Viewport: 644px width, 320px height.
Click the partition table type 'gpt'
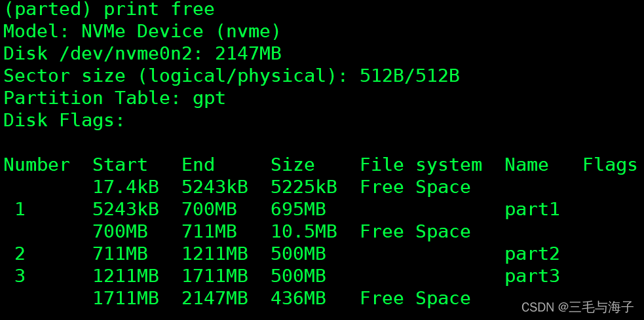[209, 99]
